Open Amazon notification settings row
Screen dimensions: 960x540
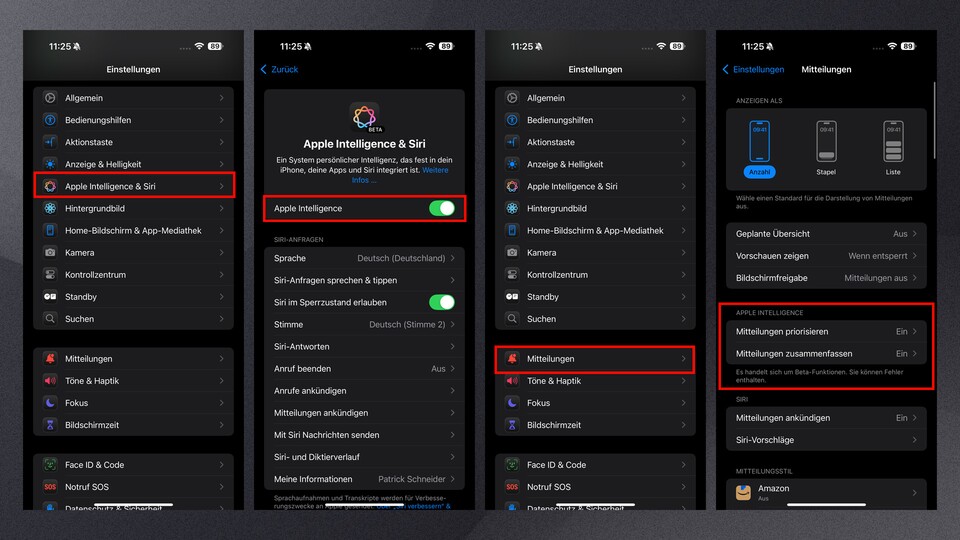coord(826,492)
